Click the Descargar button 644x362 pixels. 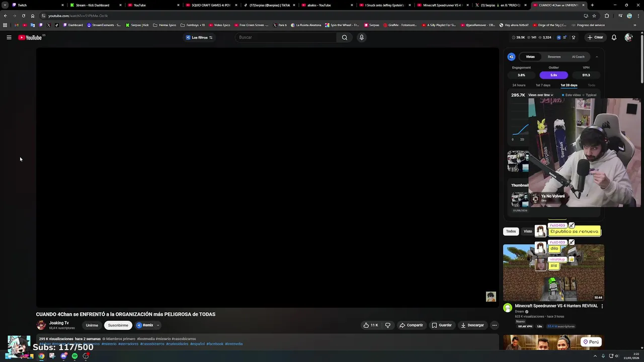click(x=472, y=325)
